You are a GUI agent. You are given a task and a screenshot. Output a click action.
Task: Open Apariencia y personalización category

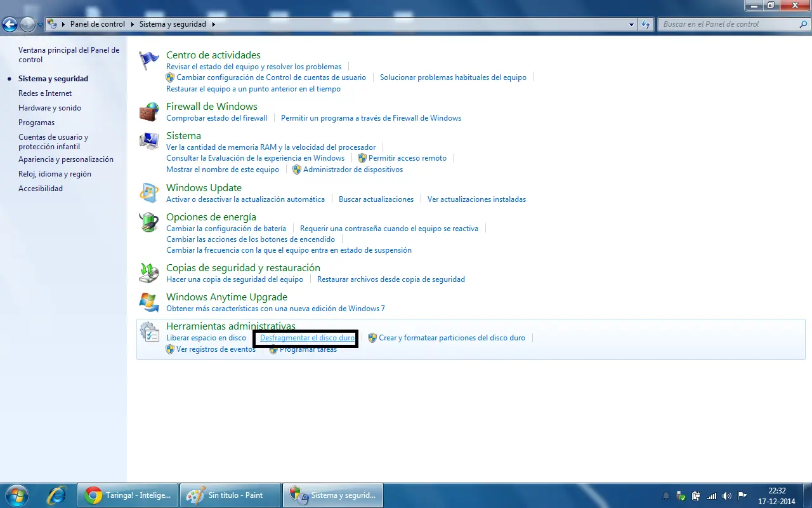(x=66, y=159)
